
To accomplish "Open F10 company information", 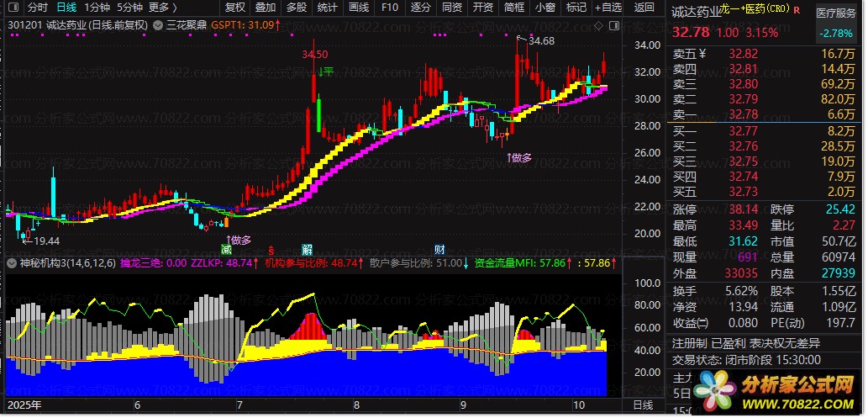I will (x=390, y=8).
